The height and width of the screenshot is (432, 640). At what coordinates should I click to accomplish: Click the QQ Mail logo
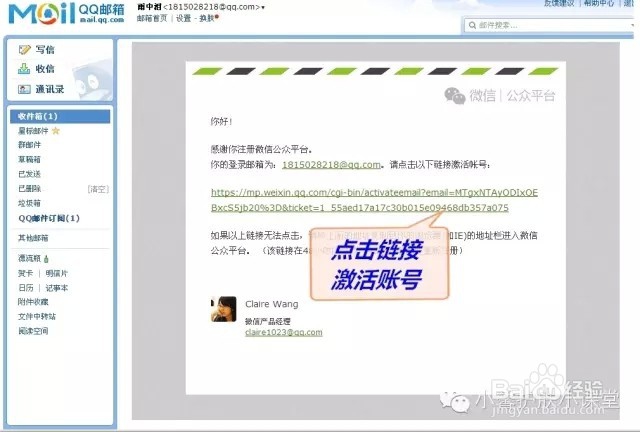[x=66, y=13]
